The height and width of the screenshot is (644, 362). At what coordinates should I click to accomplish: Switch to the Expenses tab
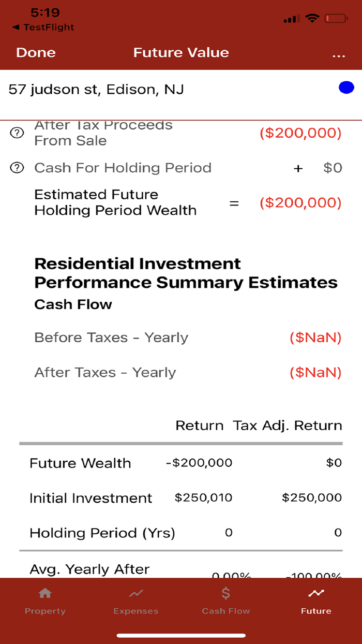(x=135, y=601)
